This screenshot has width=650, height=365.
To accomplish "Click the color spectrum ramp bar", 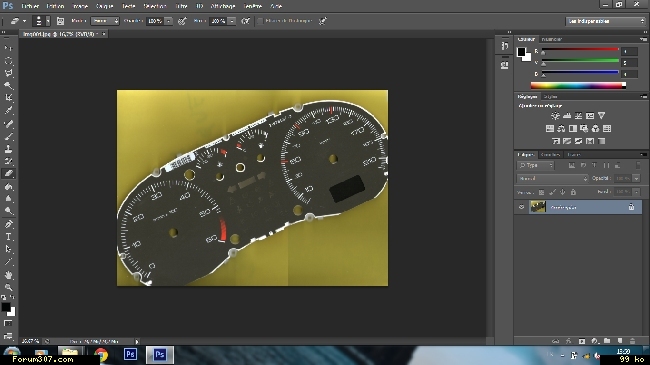I will pos(578,85).
